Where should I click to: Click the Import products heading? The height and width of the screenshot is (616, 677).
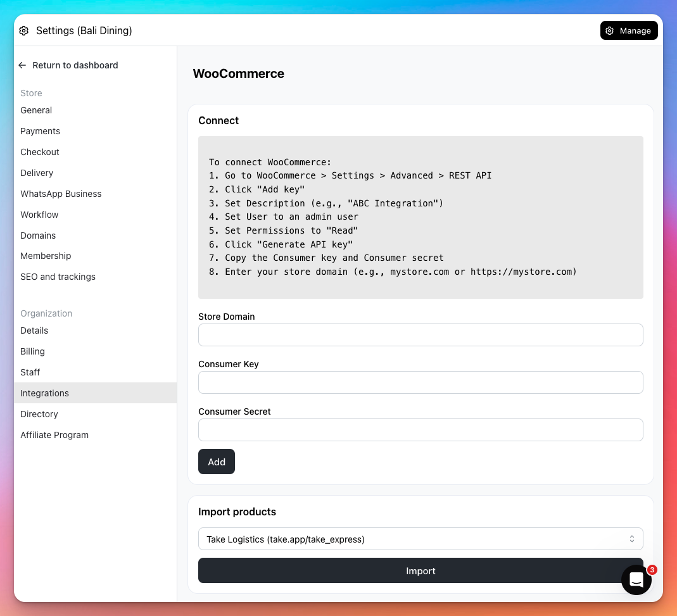(x=237, y=512)
